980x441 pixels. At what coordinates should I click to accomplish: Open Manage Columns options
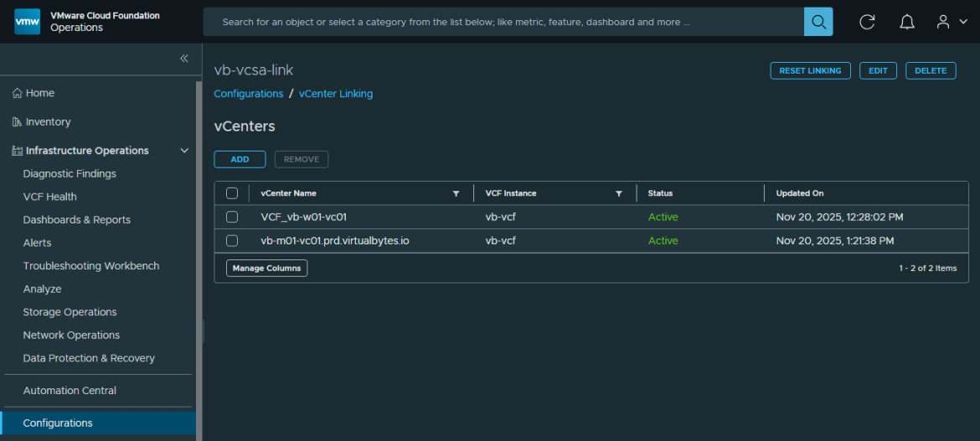tap(266, 268)
